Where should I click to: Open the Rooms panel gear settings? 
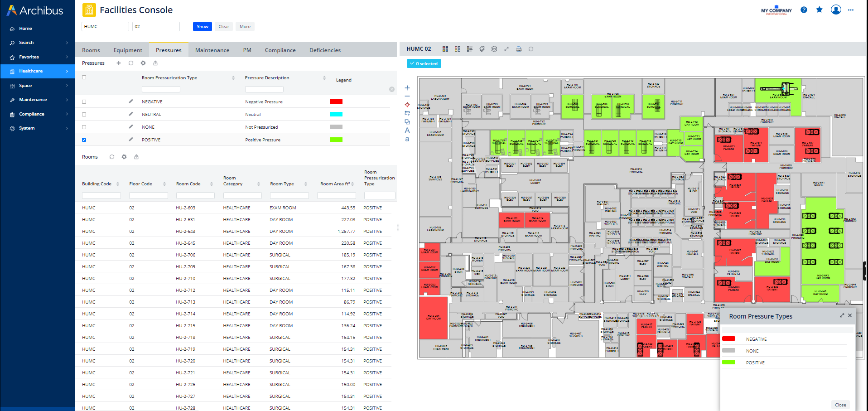point(124,157)
